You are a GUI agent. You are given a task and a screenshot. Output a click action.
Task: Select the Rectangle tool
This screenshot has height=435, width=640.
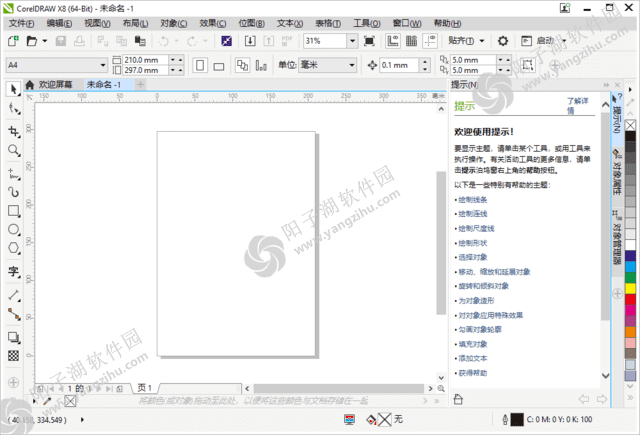coord(14,211)
